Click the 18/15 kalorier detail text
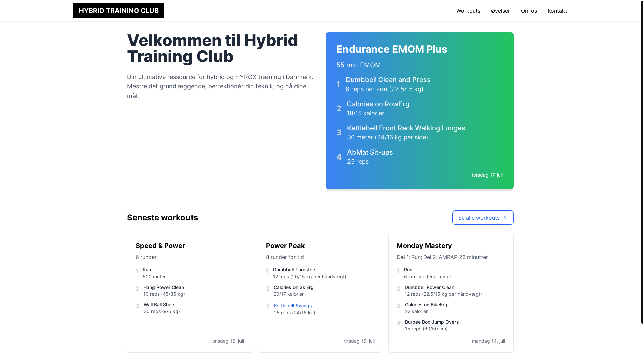Viewport: 644px width, 362px height. coord(366,113)
